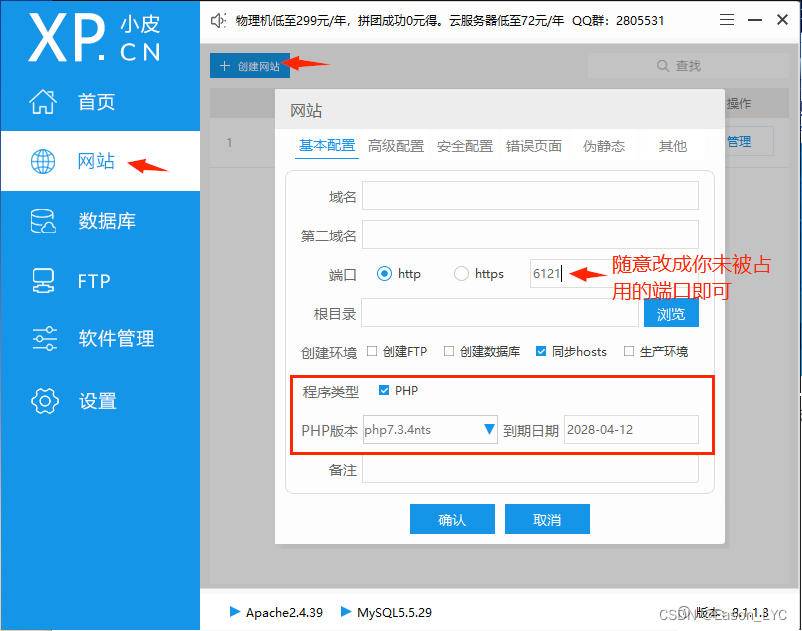802x631 pixels.
Task: Switch to the 安全配置 tab
Action: pos(465,146)
